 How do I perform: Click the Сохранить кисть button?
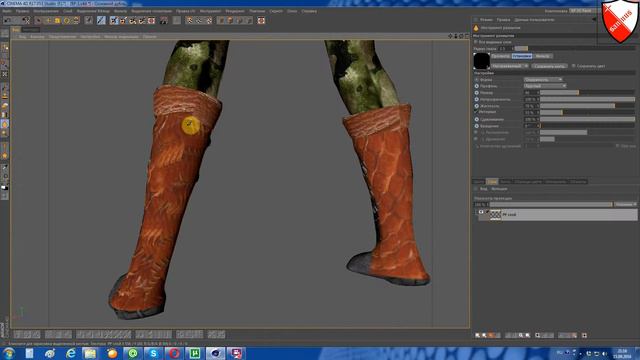[549, 66]
